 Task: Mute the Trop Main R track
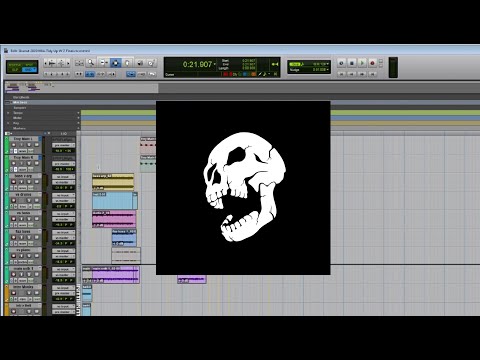coord(36,163)
